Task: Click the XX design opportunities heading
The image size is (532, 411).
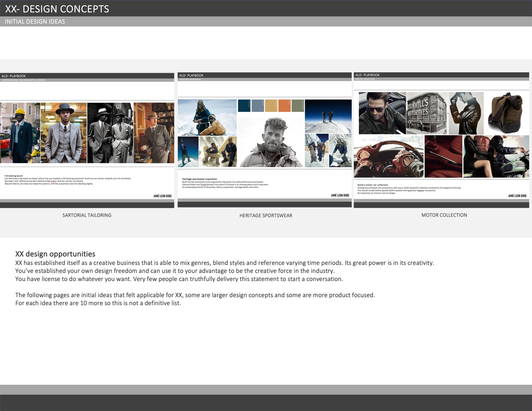Action: [55, 254]
